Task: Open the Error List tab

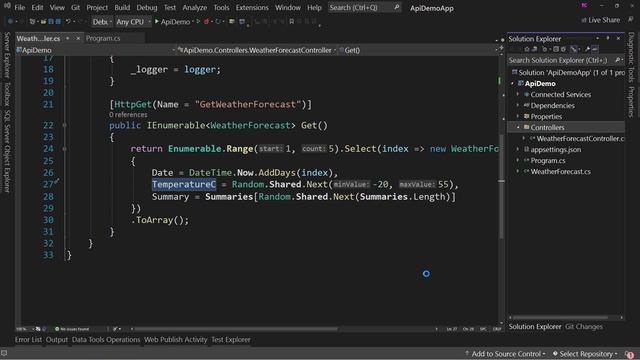Action: click(28, 340)
